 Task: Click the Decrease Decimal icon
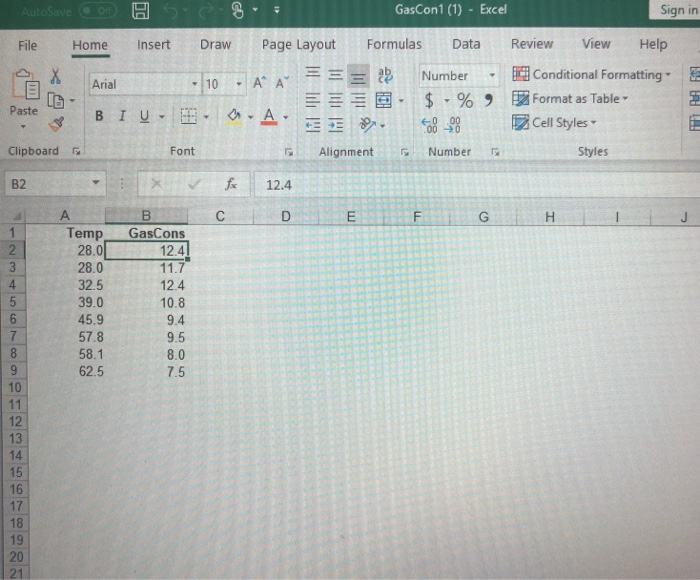452,125
